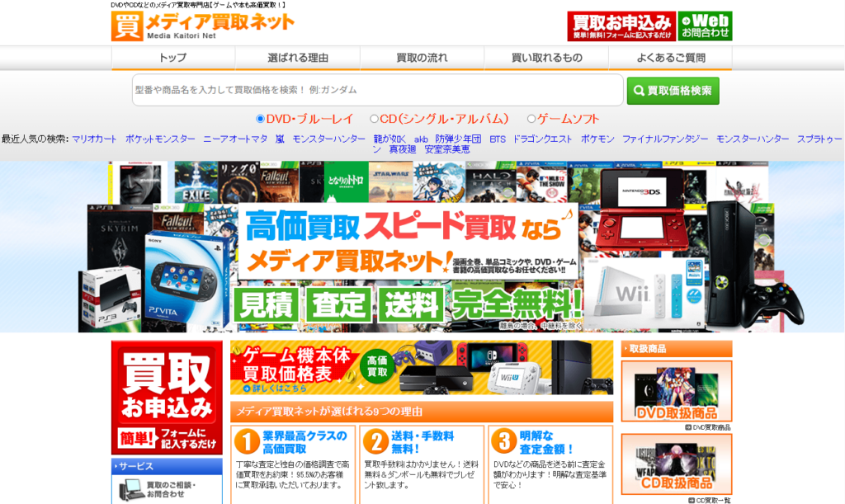Open the 買取のご相談・お問合わせ link
Image resolution: width=845 pixels, height=504 pixels.
171,489
